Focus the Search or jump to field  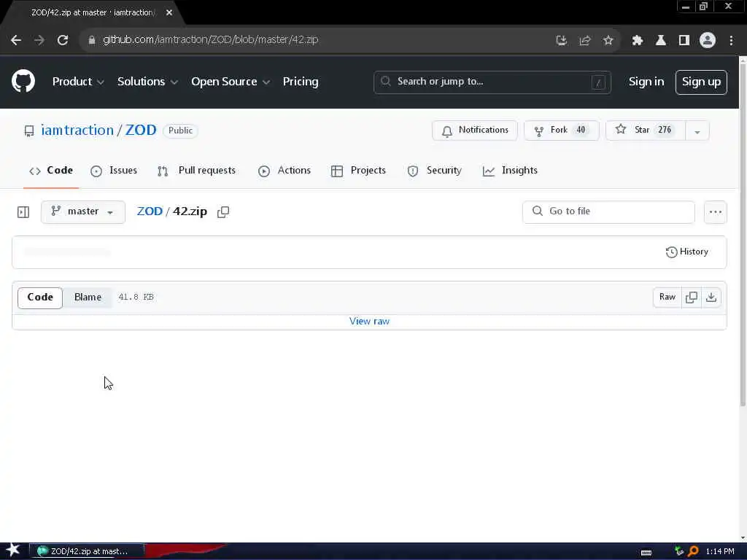tap(492, 82)
